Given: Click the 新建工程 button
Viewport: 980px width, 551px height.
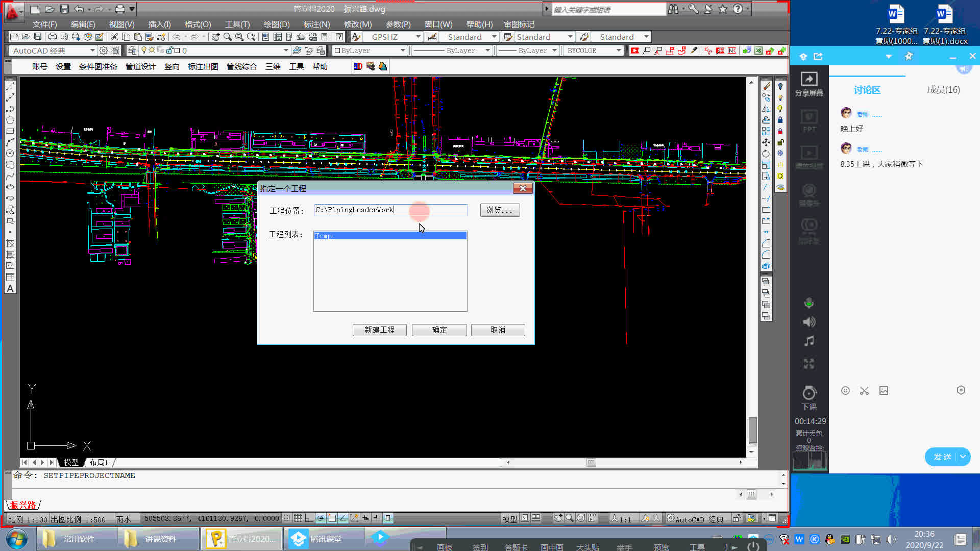Looking at the screenshot, I should 379,330.
